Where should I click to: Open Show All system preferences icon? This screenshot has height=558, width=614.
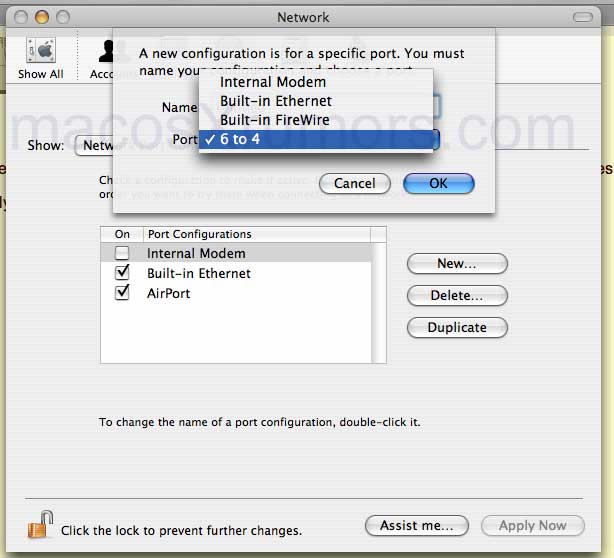coord(41,50)
